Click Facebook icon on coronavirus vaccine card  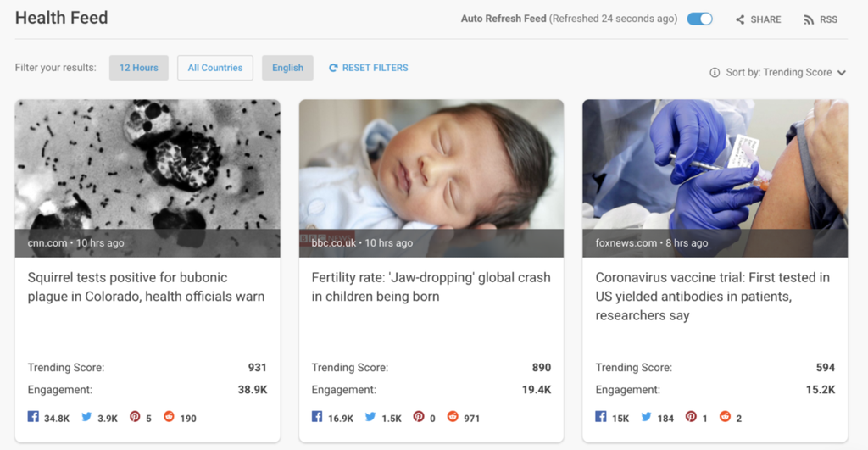coord(601,417)
